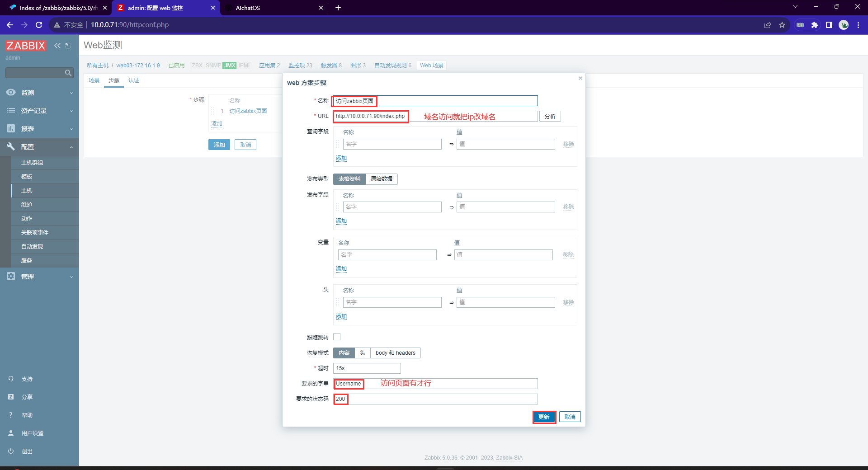This screenshot has width=868, height=470.
Task: Click the browser share page icon
Action: 768,25
